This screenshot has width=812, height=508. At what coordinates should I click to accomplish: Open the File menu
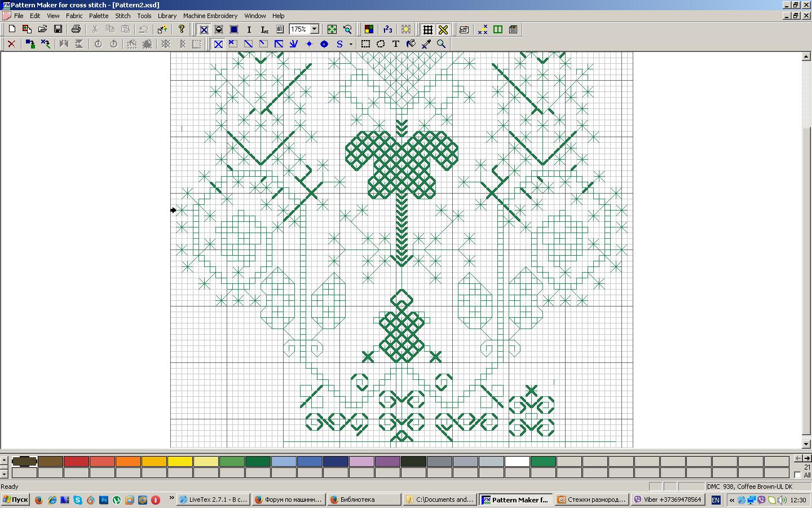(x=19, y=16)
